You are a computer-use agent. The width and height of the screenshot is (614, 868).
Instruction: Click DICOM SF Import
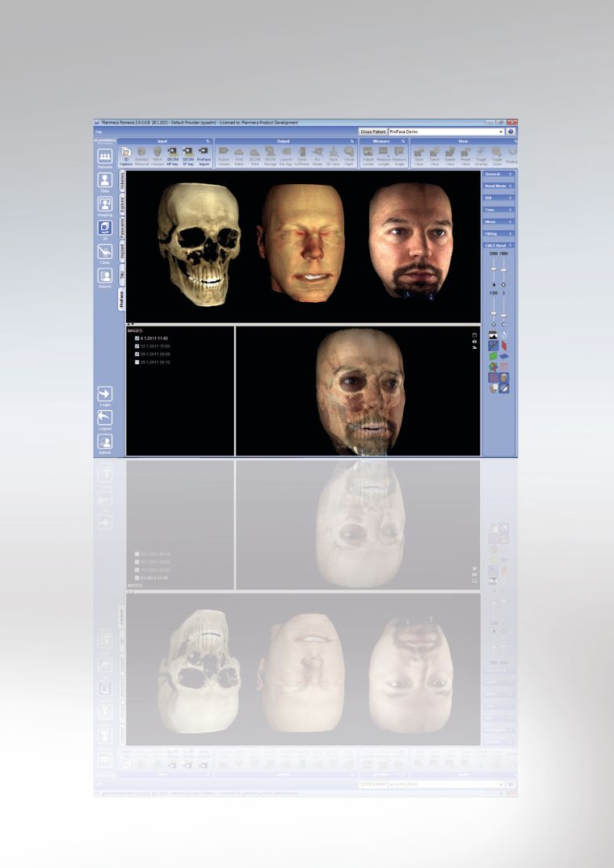pos(188,156)
